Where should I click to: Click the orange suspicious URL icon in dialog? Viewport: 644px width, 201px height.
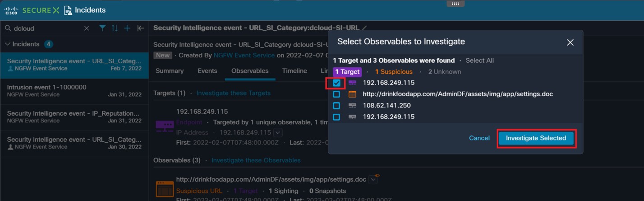[352, 94]
